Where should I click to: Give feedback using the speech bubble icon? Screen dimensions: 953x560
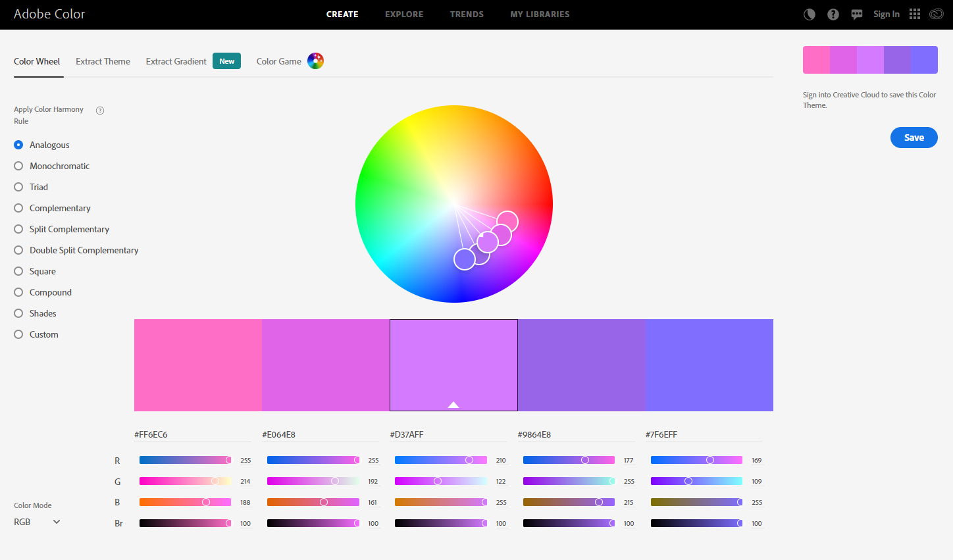tap(856, 14)
